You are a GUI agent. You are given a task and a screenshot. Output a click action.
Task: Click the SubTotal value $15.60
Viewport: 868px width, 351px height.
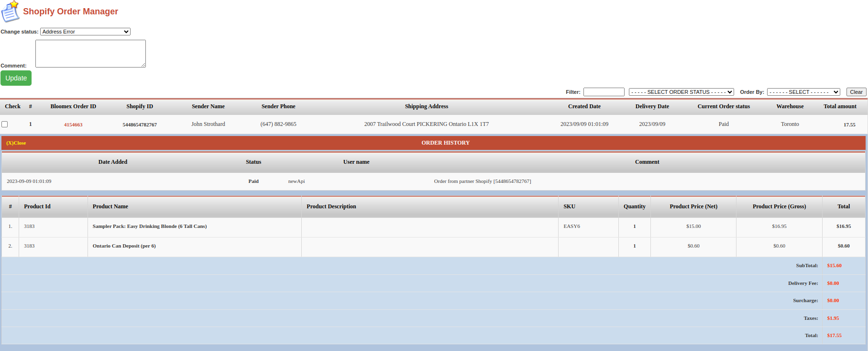[x=834, y=265]
